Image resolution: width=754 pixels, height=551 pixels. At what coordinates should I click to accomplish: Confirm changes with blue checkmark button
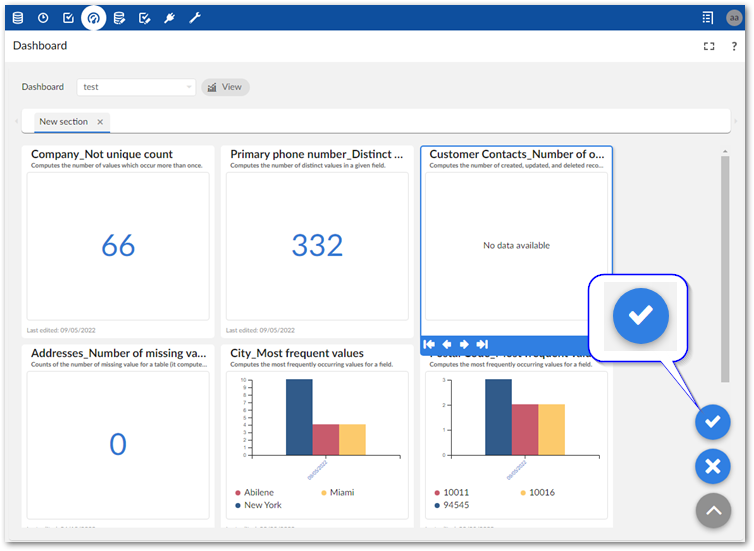[x=712, y=422]
